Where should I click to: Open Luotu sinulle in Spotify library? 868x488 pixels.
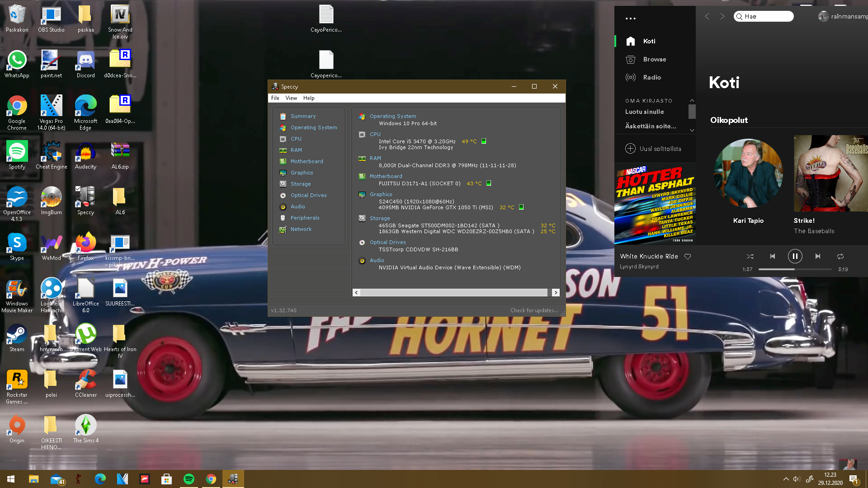click(644, 112)
